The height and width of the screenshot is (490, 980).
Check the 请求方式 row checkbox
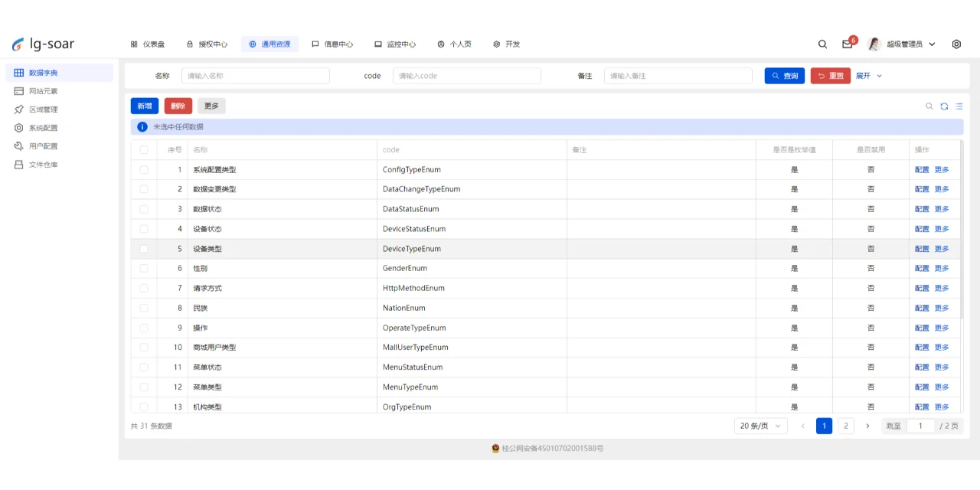point(144,289)
